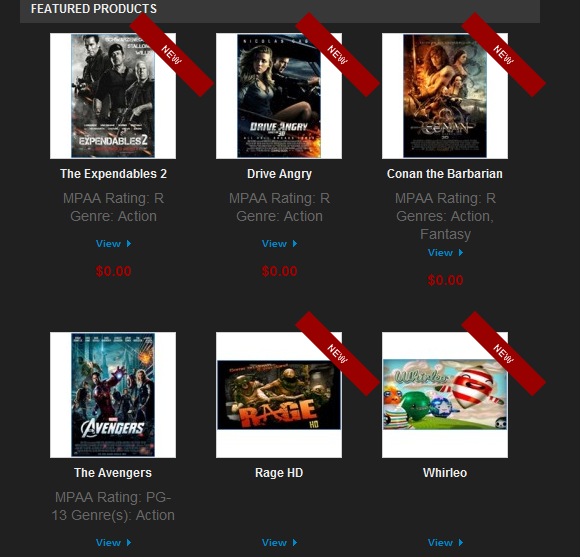Click the NEW ribbon on Whirleo

point(503,354)
